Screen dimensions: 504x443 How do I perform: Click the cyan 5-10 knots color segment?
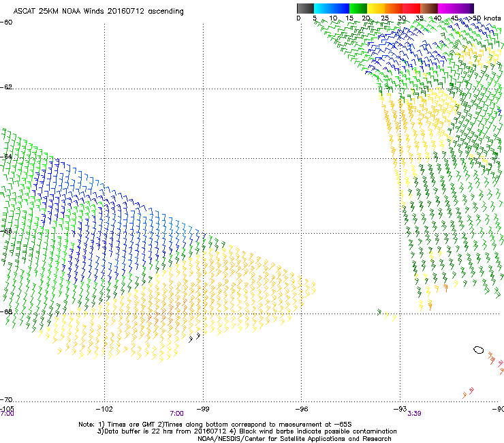tap(323, 8)
